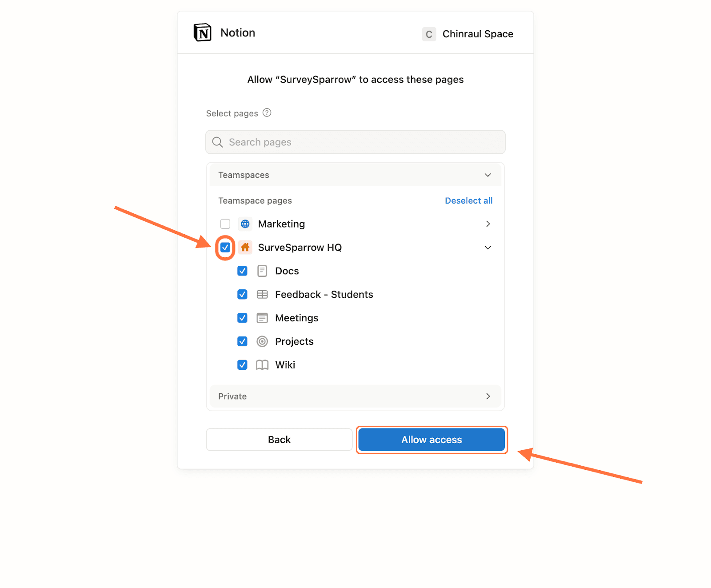This screenshot has width=711, height=588.
Task: Click the help icon beside Select pages
Action: point(267,113)
